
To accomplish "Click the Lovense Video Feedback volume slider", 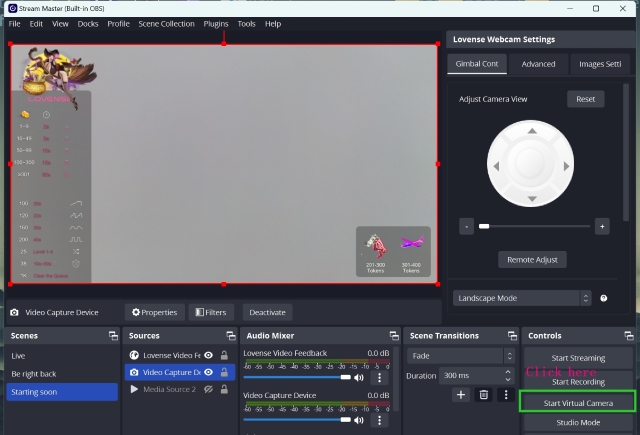I will [x=296, y=378].
